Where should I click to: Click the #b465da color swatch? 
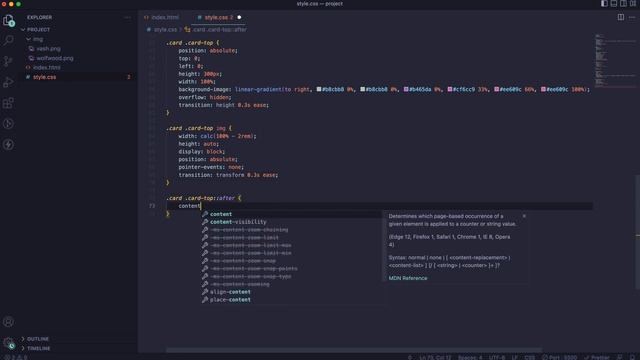[x=406, y=89]
